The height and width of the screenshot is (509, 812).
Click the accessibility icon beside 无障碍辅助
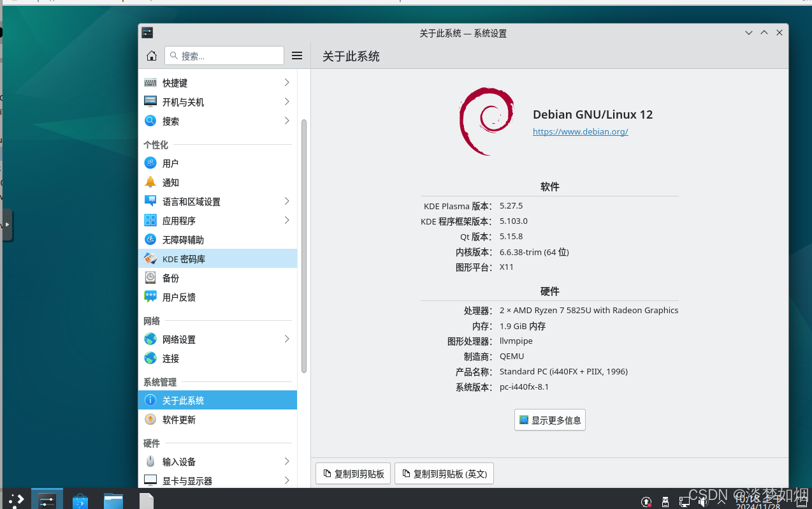[x=150, y=239]
